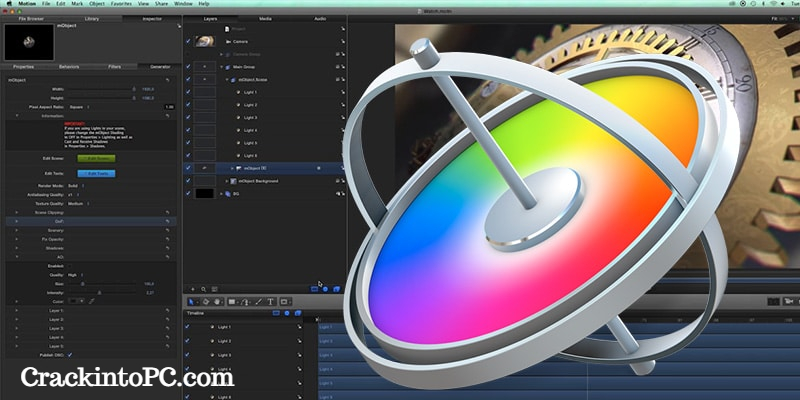Click the lock icon on Light 1 layer row
The image size is (800, 400).
coord(343,92)
